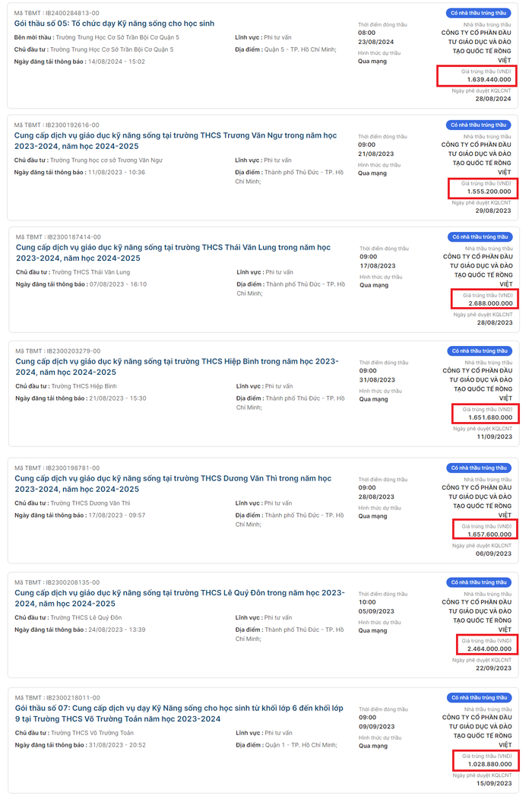
Task: Select the winning price 1.028.880.000
Action: tap(489, 764)
